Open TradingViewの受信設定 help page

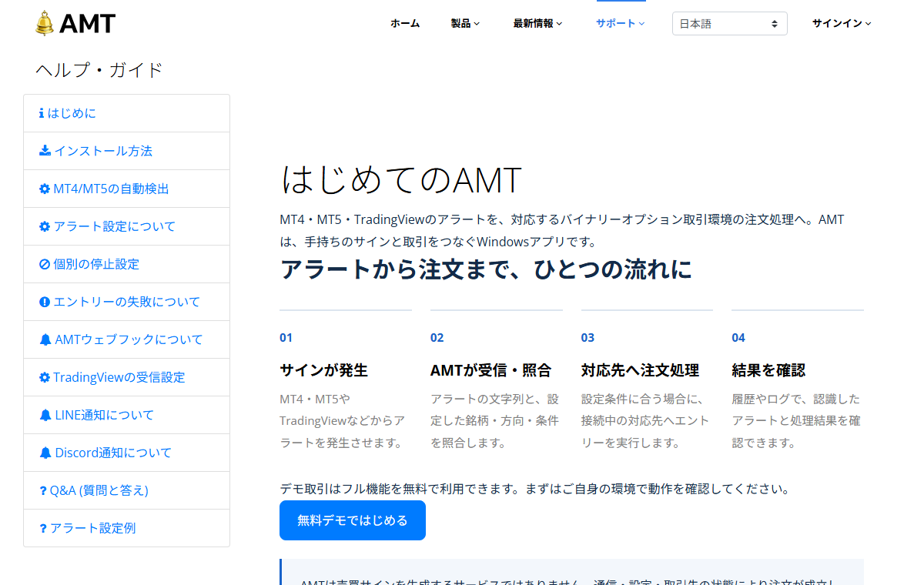tap(127, 377)
